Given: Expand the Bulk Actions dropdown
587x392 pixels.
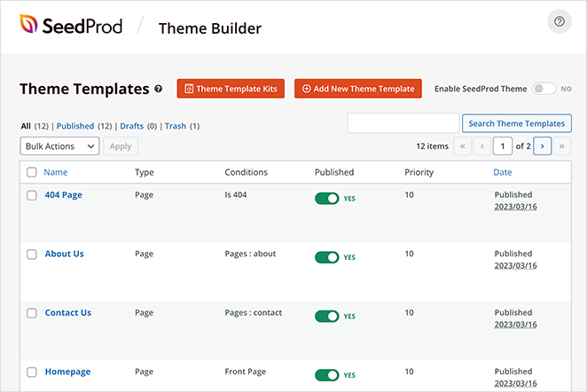Looking at the screenshot, I should [x=59, y=146].
